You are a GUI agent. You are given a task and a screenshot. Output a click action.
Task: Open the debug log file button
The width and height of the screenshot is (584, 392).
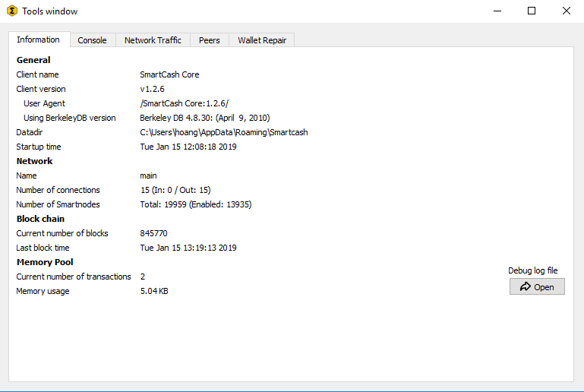[537, 286]
